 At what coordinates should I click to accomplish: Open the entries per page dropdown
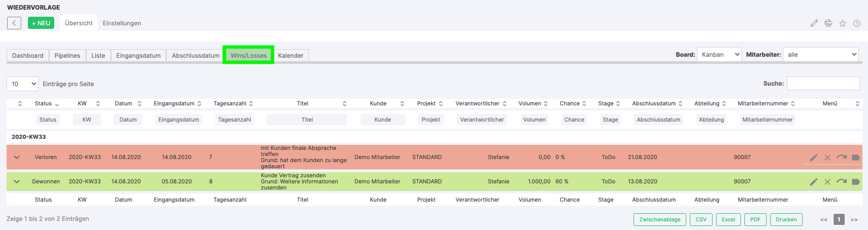[x=23, y=84]
